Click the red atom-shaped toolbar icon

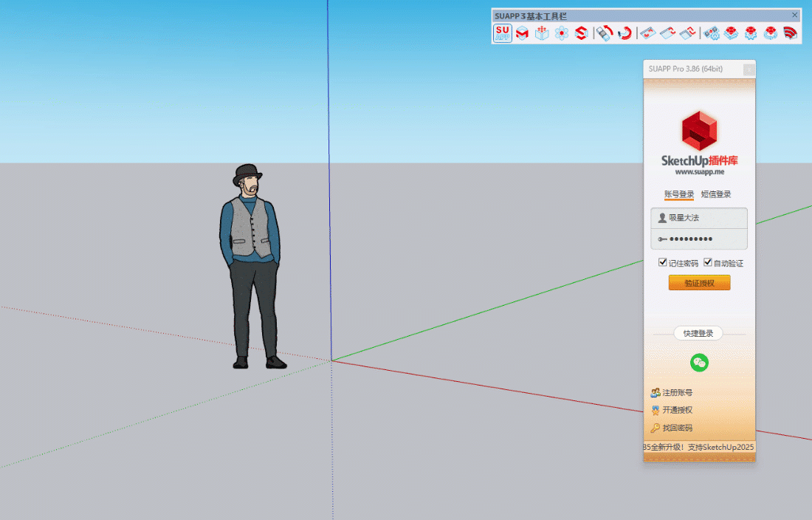(562, 33)
